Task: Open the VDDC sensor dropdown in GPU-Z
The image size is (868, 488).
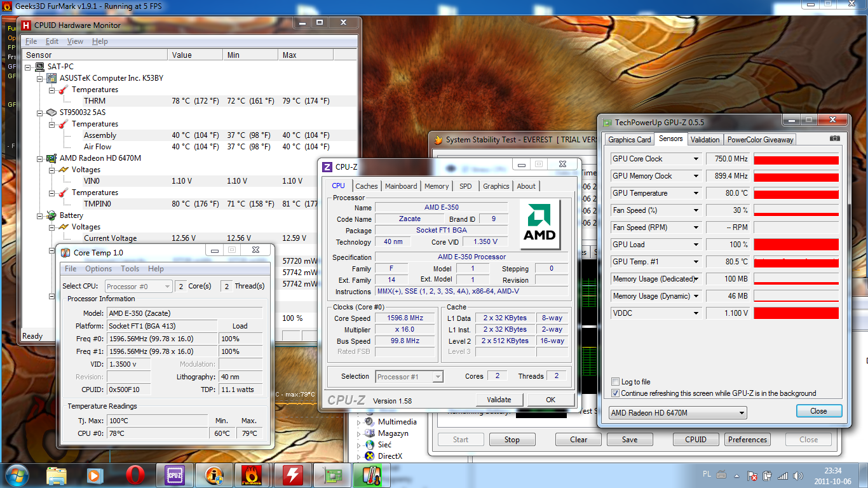Action: point(696,313)
